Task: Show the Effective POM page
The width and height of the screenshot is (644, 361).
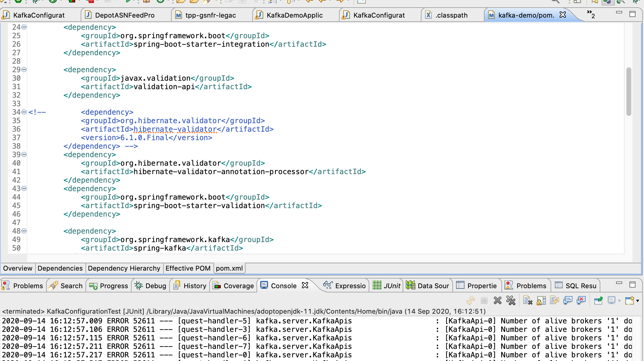Action: tap(188, 268)
